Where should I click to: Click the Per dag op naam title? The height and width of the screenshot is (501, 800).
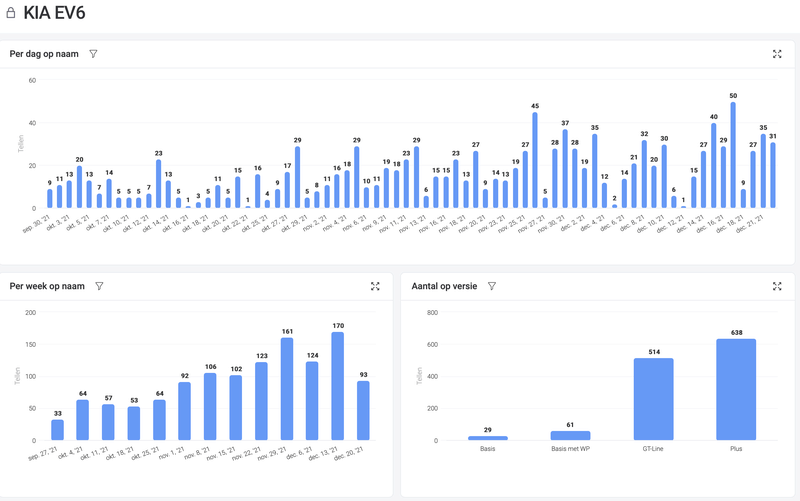44,54
